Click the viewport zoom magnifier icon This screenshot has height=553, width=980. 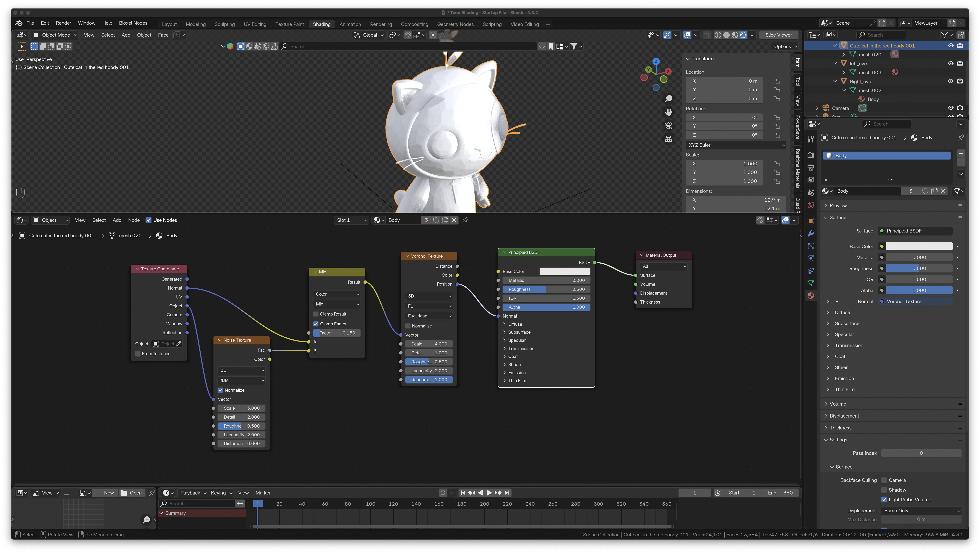pyautogui.click(x=668, y=99)
